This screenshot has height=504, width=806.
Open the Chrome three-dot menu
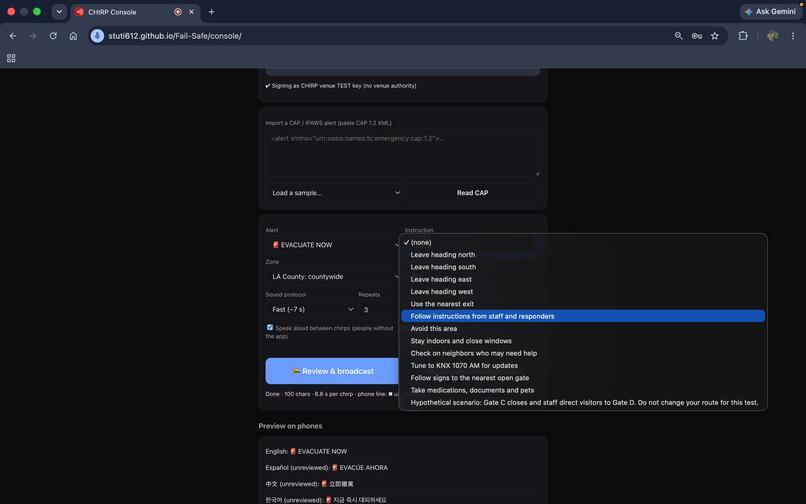click(x=793, y=36)
